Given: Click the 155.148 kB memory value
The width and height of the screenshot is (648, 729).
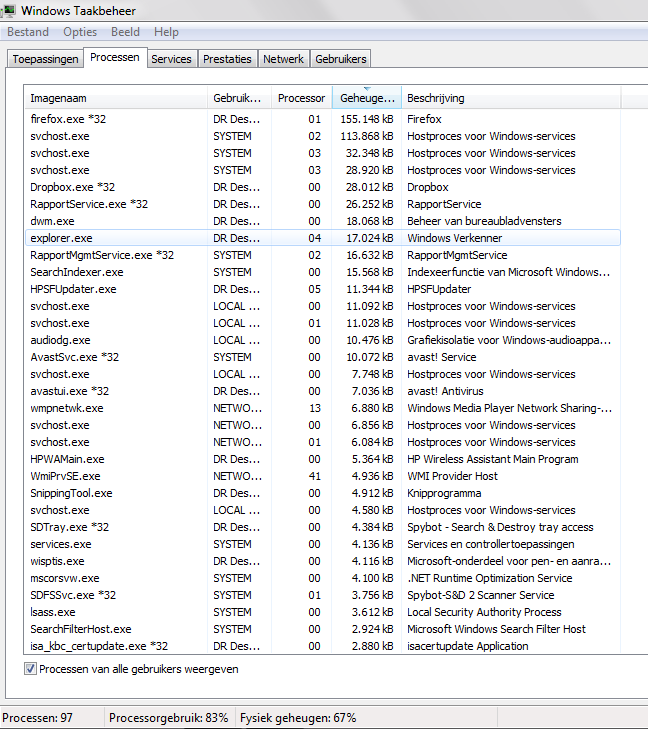Looking at the screenshot, I should [367, 119].
